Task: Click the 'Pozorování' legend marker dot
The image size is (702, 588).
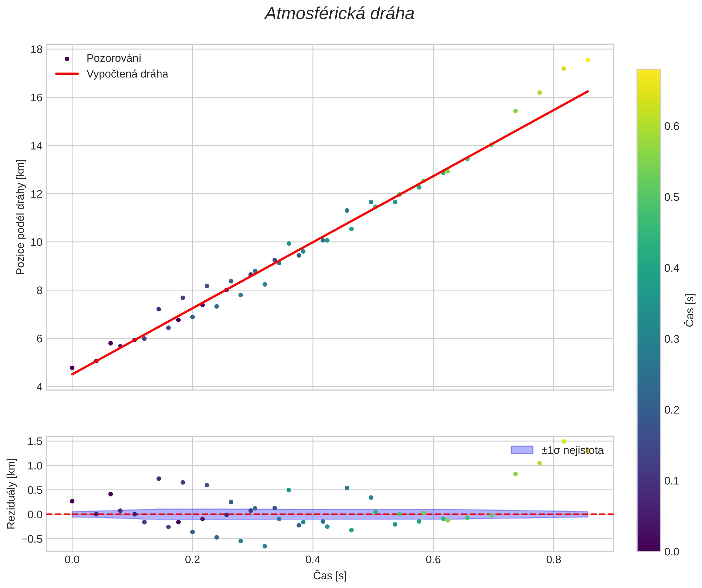Action: point(67,59)
